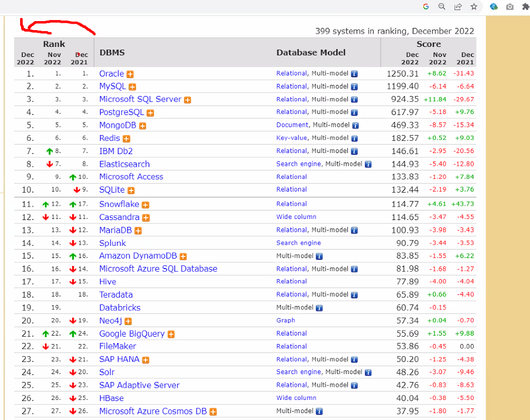Click info icon in MongoDB's database model
This screenshot has width=530, height=420.
355,126
